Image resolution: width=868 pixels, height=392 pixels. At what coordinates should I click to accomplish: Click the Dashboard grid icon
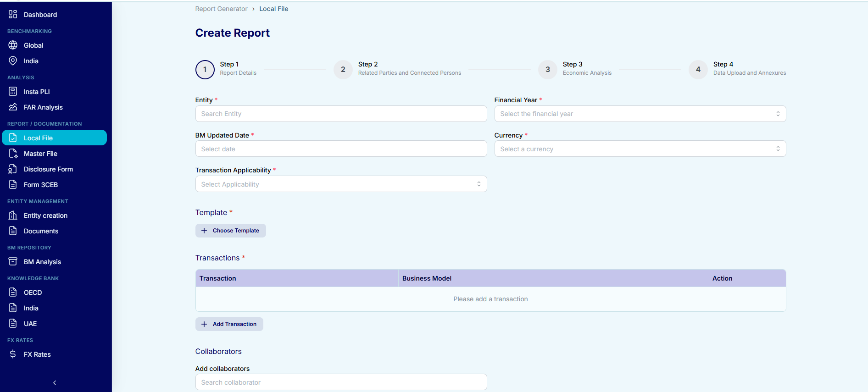coord(13,14)
